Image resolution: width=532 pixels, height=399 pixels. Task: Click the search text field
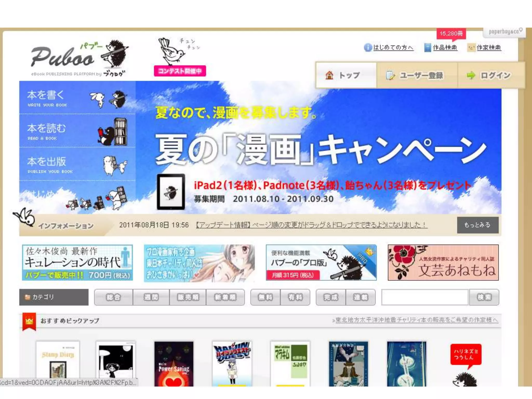425,297
